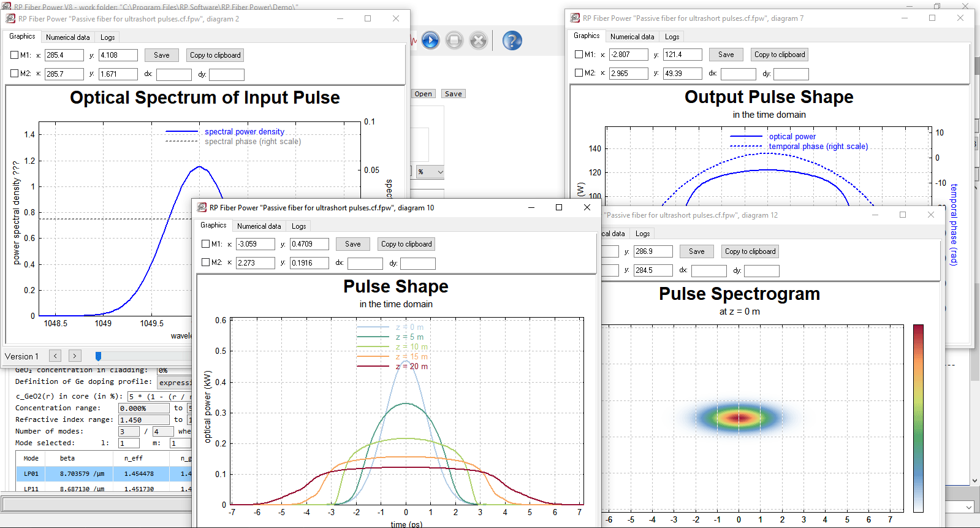Image resolution: width=980 pixels, height=528 pixels.
Task: Enable the M1 checkbox in diagram 2
Action: pyautogui.click(x=15, y=55)
